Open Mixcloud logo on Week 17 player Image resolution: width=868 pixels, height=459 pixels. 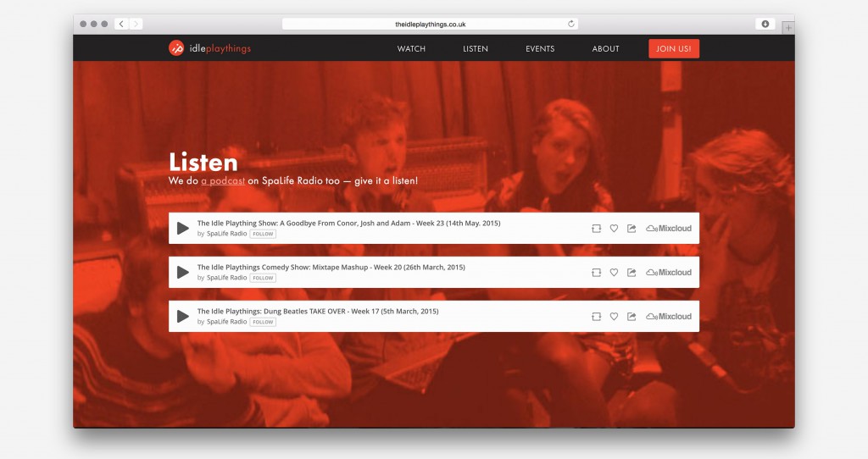[669, 317]
